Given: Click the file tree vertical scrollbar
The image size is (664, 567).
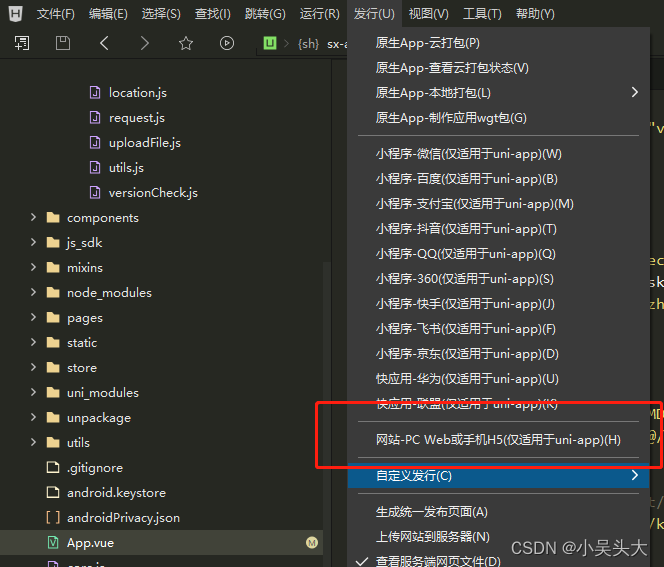Looking at the screenshot, I should tap(327, 413).
